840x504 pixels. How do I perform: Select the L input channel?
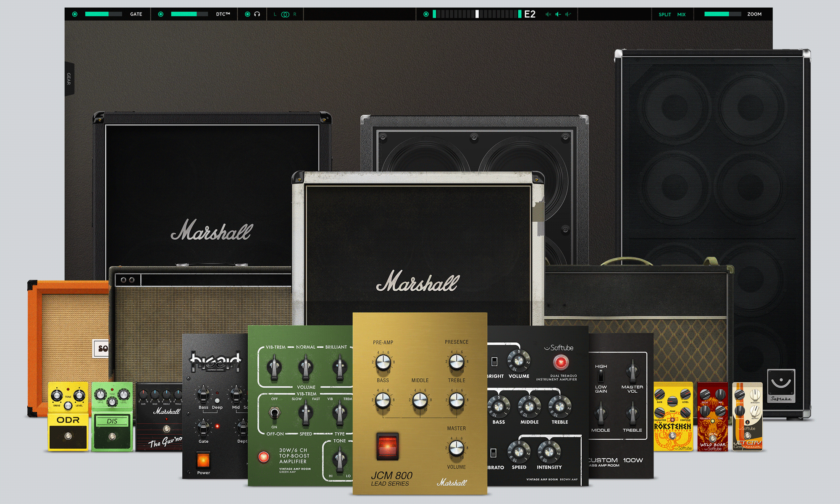pyautogui.click(x=275, y=14)
